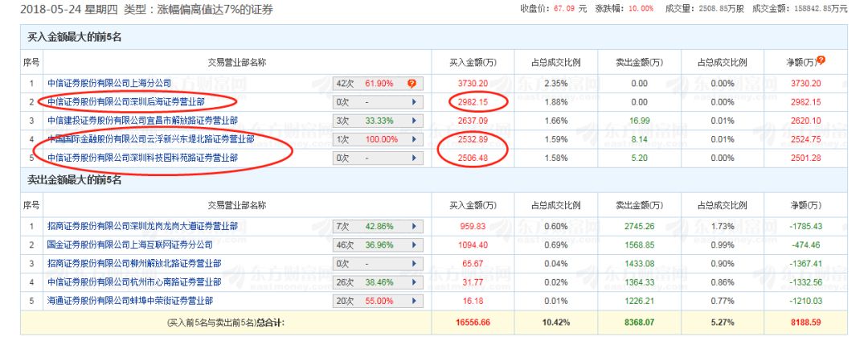
Task: Expand arrow in 深圳龙岗龙岗大道 row
Action: tap(414, 227)
